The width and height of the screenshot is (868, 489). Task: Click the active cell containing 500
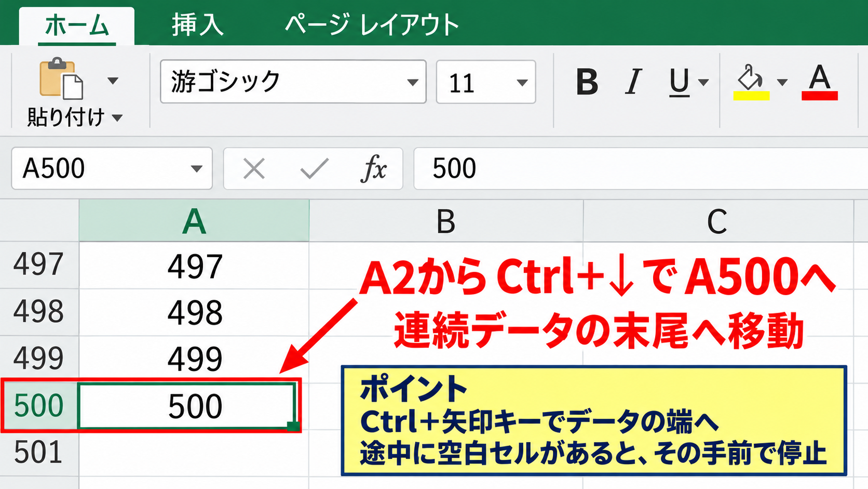189,406
